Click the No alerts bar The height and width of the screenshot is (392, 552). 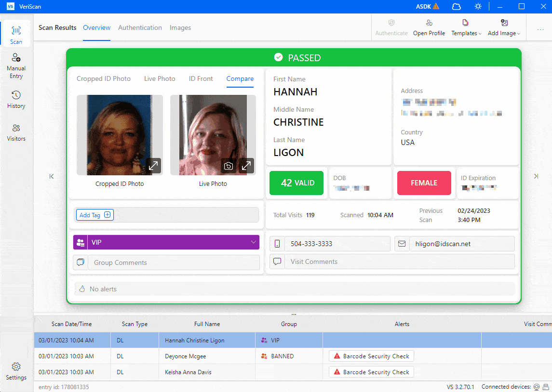[295, 289]
